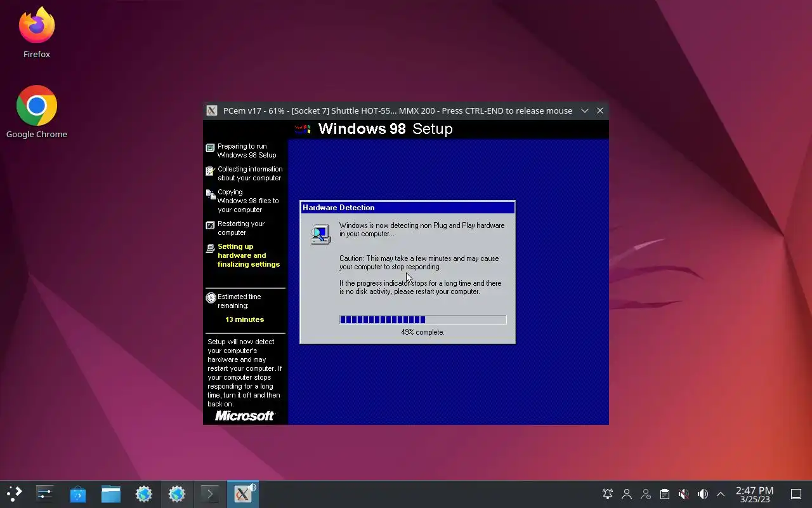The width and height of the screenshot is (812, 508).
Task: Click the PCem window title bar text
Action: pyautogui.click(x=398, y=110)
